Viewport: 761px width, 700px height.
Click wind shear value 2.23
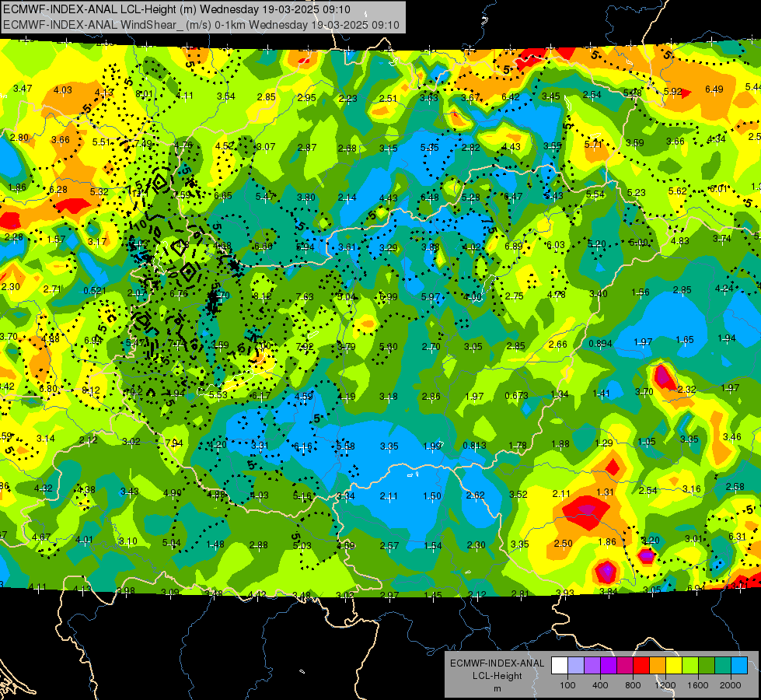click(x=347, y=99)
